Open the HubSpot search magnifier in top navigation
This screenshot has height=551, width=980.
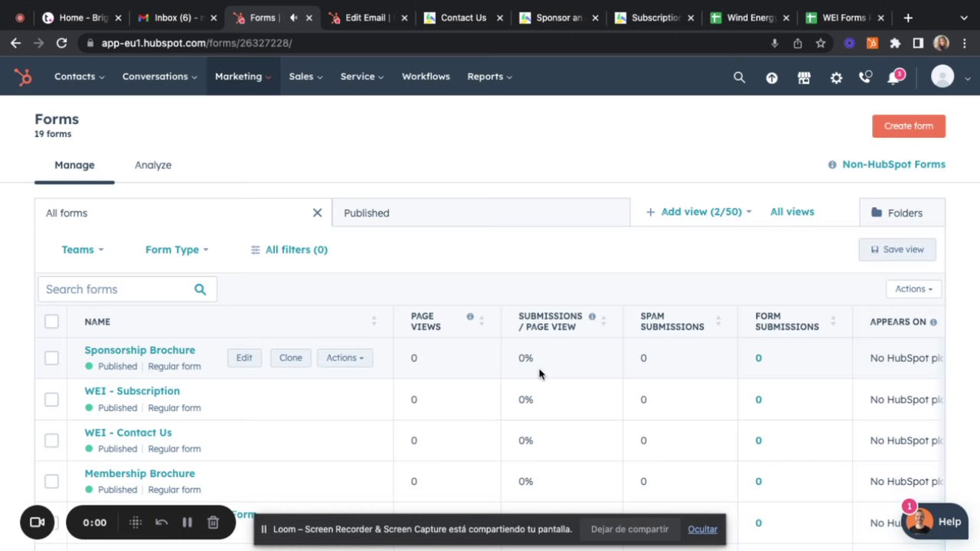point(739,77)
